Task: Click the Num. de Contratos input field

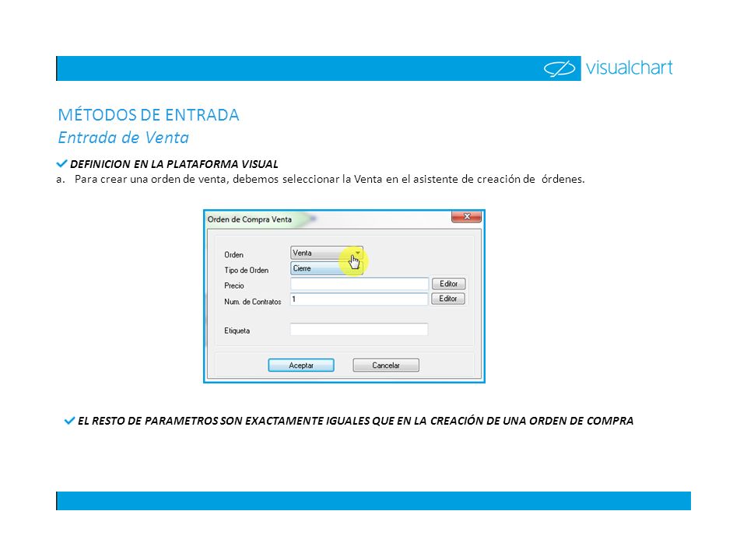Action: 359,299
